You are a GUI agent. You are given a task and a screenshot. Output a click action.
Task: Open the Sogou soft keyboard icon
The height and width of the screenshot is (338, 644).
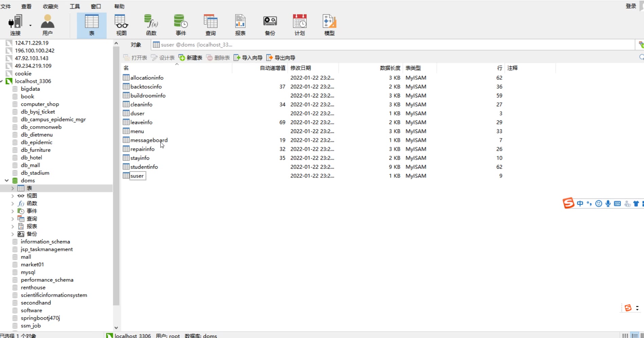coord(618,204)
